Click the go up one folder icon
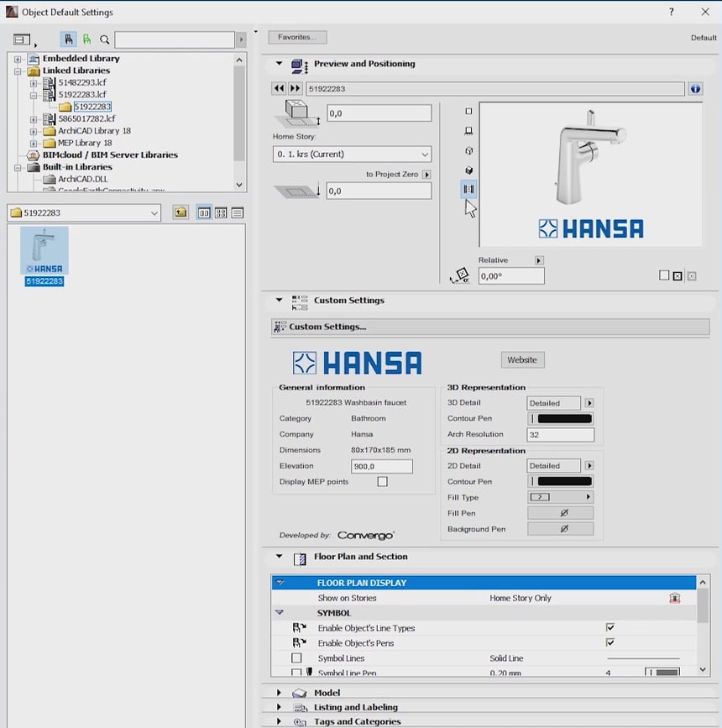The image size is (722, 728). (180, 212)
